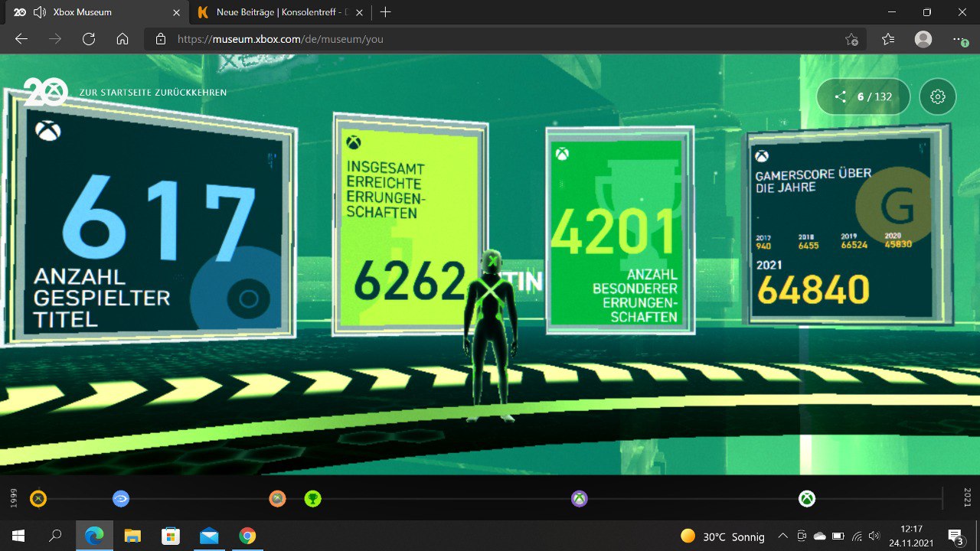Screen dimensions: 980x551
Task: Go back to the previous page
Action: pos(21,39)
